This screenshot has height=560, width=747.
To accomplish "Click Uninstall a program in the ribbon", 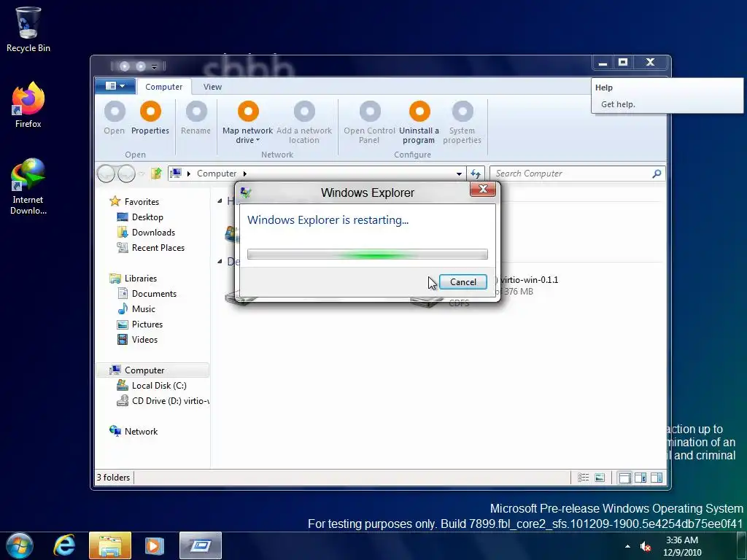I will coord(419,122).
